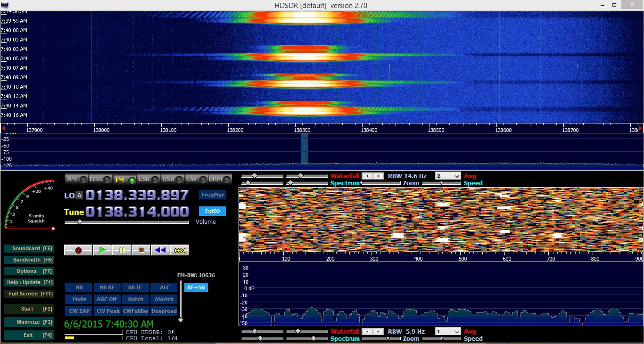Click the right RBW arrow beside 5.9 Hz
644x344 pixels.
click(x=379, y=331)
